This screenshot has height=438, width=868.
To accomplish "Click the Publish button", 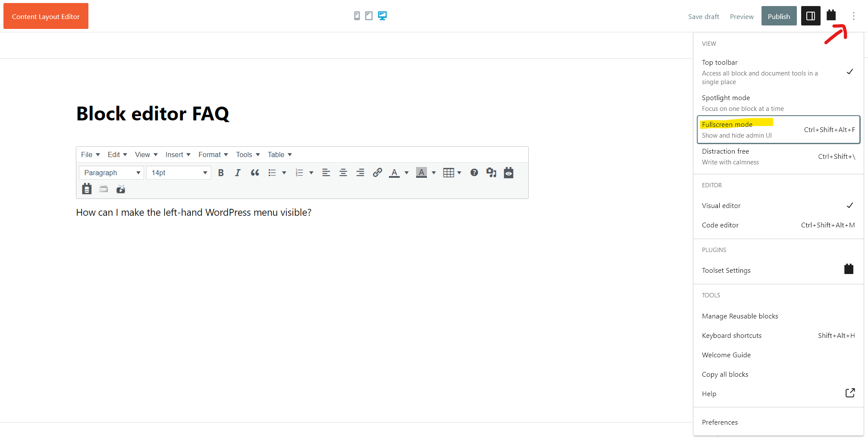I will [778, 16].
